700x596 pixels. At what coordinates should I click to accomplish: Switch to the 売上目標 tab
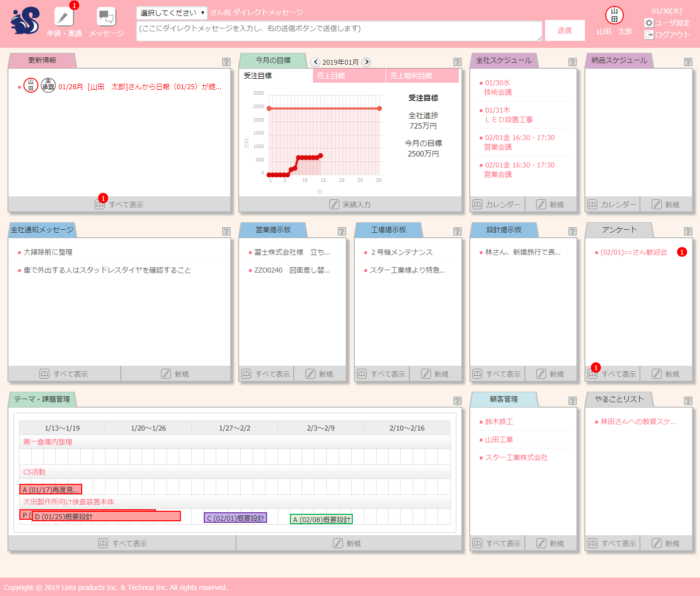point(349,76)
